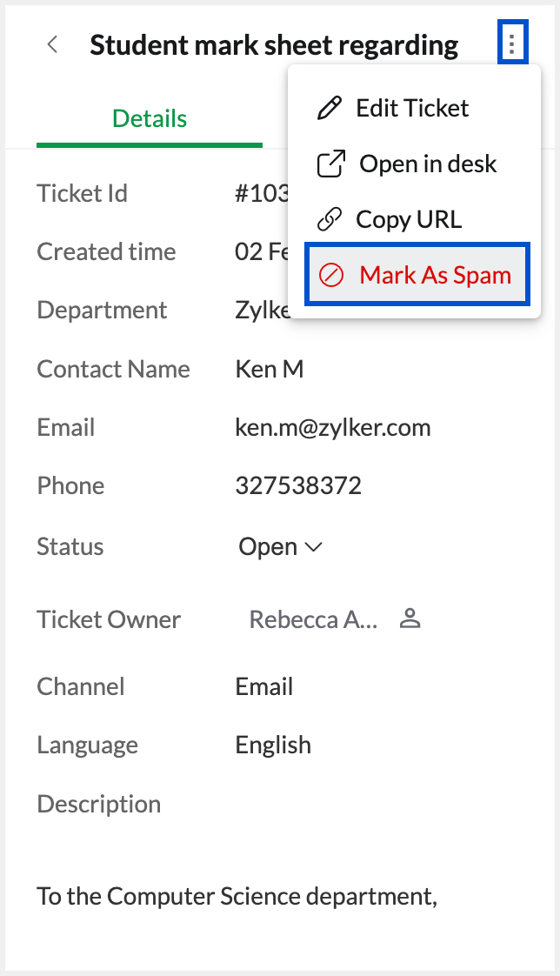The height and width of the screenshot is (976, 560).
Task: Click the Open in desk external-link icon
Action: pyautogui.click(x=330, y=164)
